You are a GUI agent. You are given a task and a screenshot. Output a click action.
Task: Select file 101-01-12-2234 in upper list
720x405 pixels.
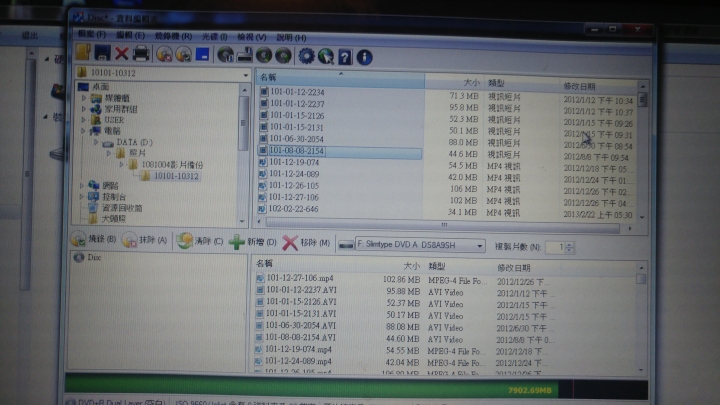point(297,92)
